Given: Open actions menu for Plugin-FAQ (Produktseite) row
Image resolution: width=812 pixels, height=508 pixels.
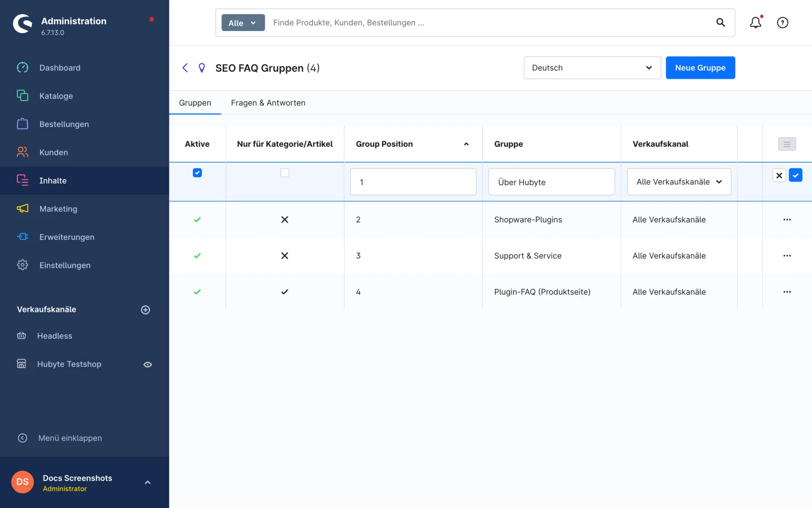Looking at the screenshot, I should click(x=787, y=292).
